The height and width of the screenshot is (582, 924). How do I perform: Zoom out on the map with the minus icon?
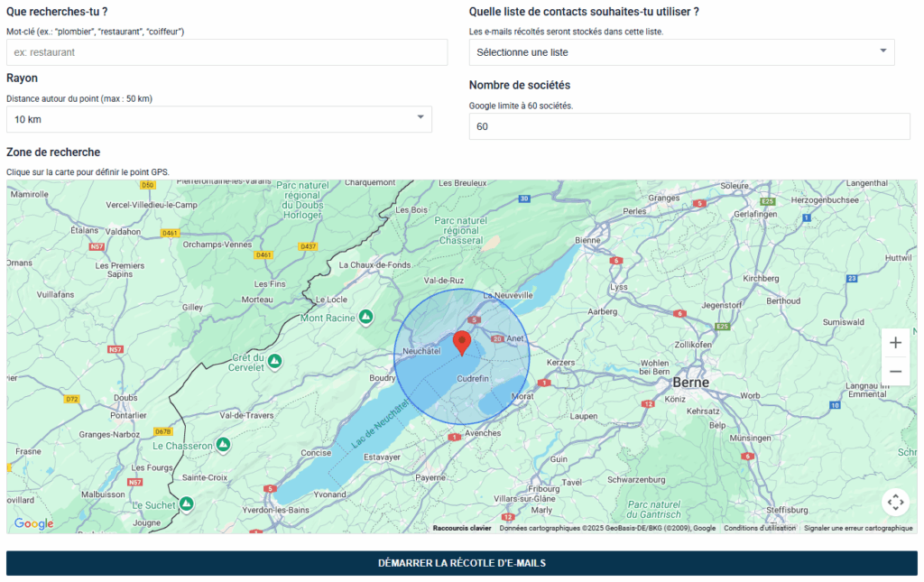[x=895, y=371]
